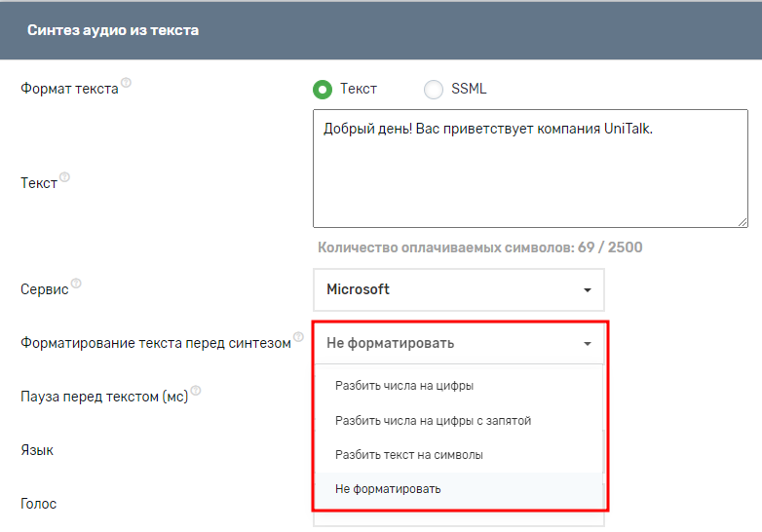
Task: Select the 'Текст' format radio button
Action: click(323, 90)
